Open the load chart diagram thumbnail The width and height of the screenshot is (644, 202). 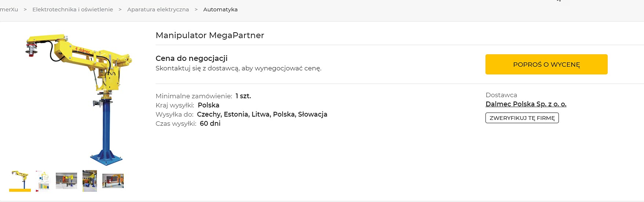[43, 181]
